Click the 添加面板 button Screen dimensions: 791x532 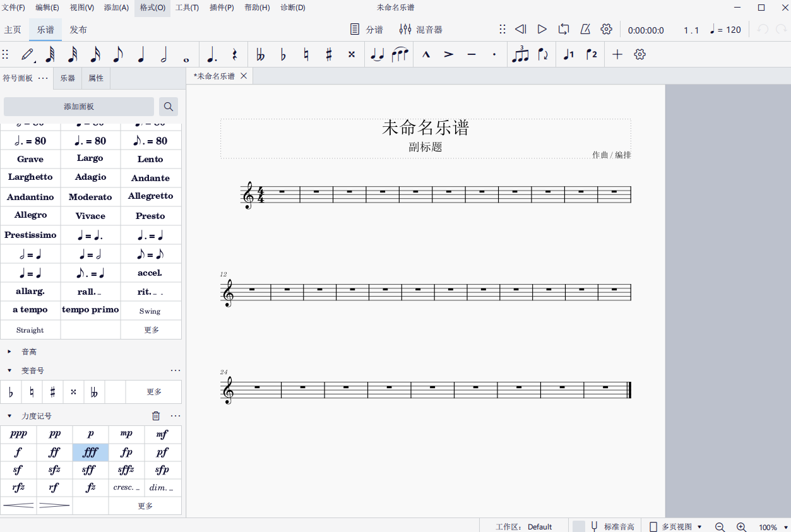click(78, 106)
